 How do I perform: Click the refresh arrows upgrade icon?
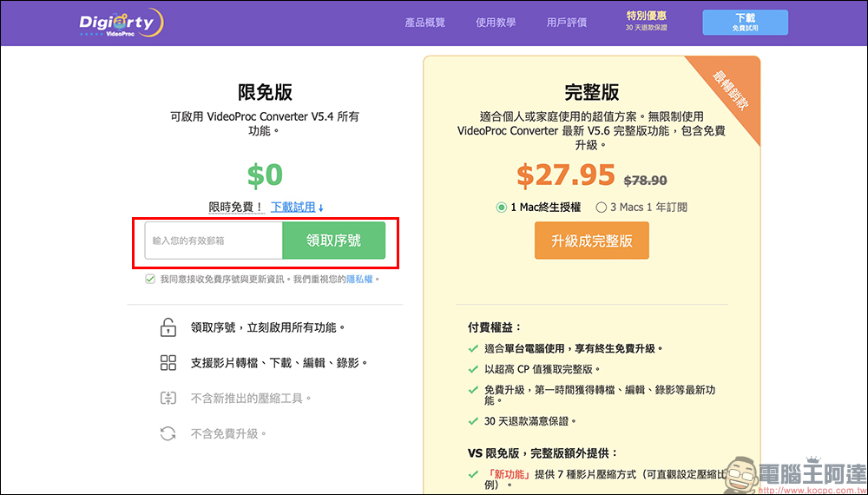[168, 433]
